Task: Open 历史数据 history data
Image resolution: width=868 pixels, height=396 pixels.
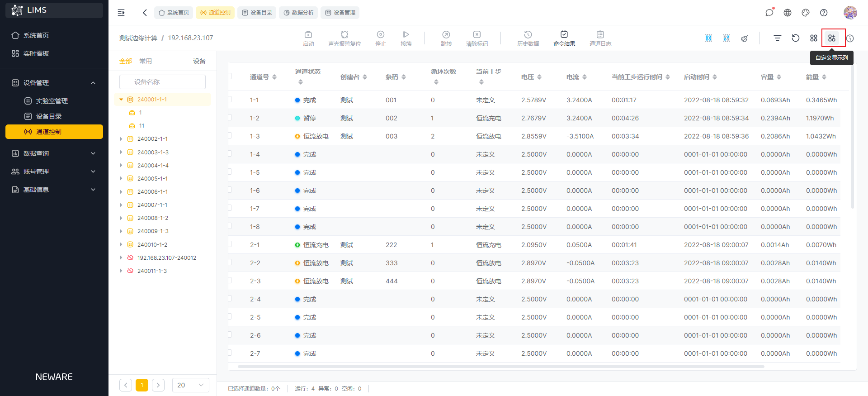Action: [528, 38]
